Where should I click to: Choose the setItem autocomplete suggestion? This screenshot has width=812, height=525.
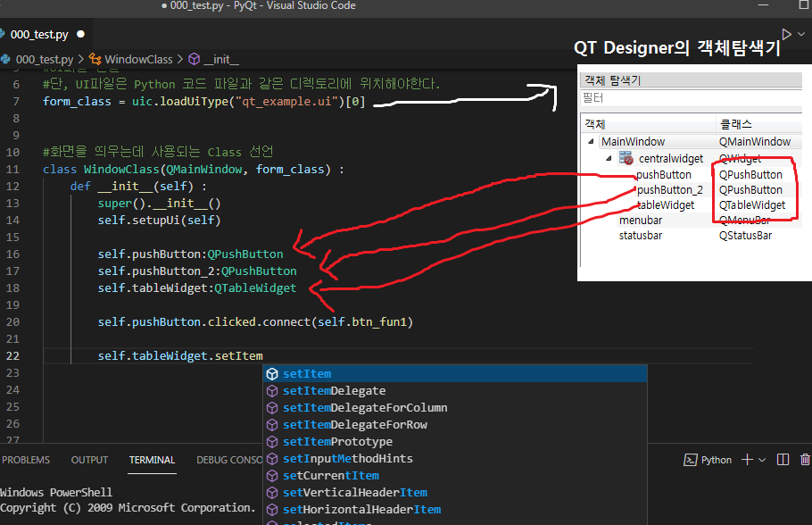(455, 374)
